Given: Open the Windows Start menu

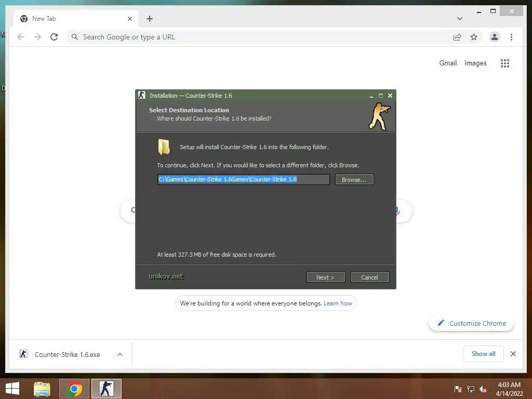Looking at the screenshot, I should [12, 389].
